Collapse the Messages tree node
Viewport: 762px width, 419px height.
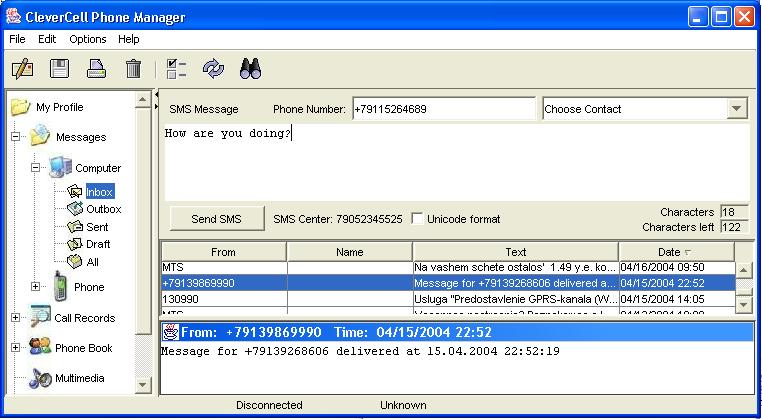(x=16, y=138)
